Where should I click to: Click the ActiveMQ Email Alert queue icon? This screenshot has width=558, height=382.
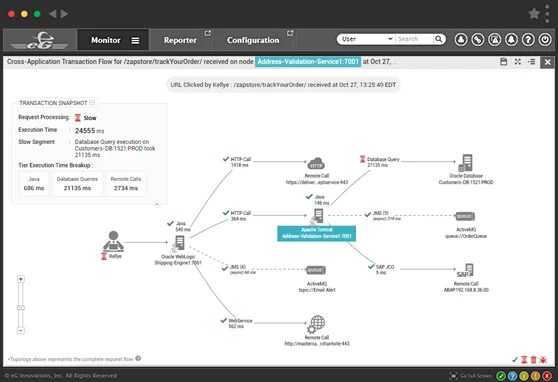[316, 270]
